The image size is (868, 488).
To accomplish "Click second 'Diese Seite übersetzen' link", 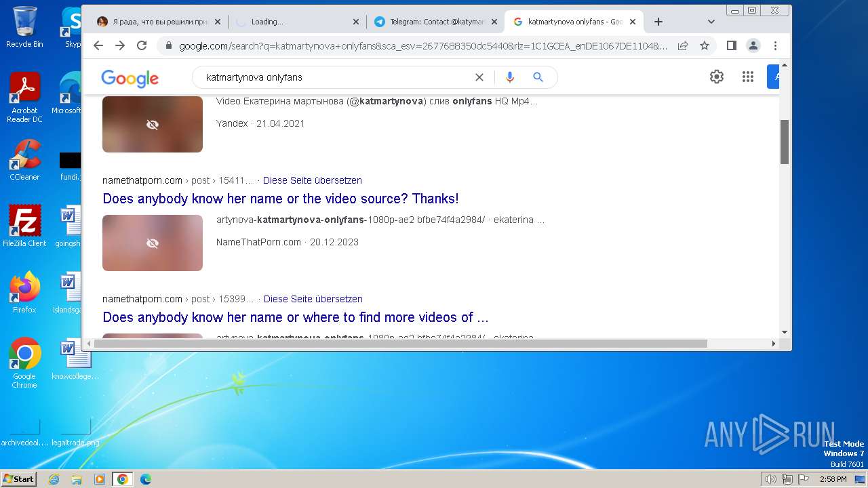I will [x=313, y=299].
